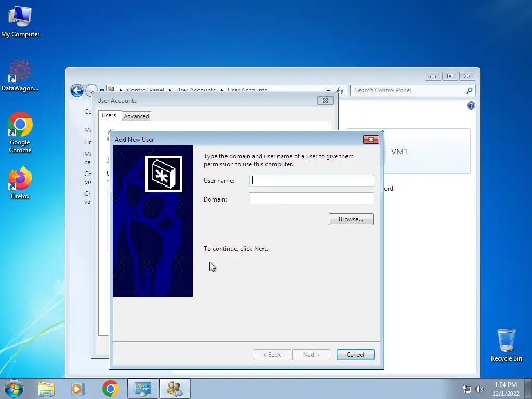
Task: Click the volume speaker tray icon
Action: 480,389
